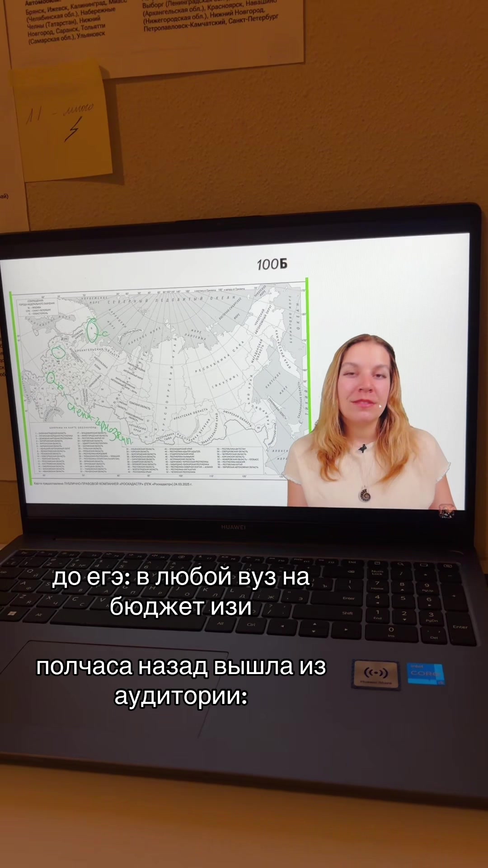Click the 'ИРКУТСКАЯ ОБЛАСТЬ' label on the map

(191, 415)
